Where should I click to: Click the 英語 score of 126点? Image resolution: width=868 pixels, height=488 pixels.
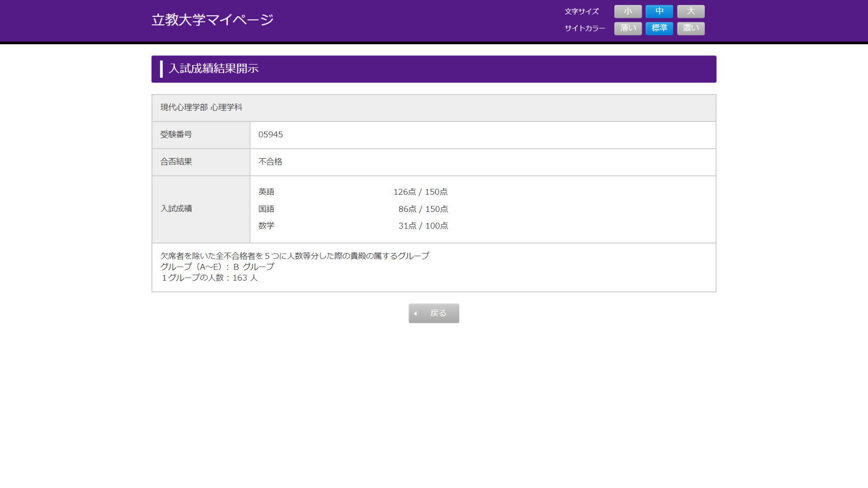(404, 192)
